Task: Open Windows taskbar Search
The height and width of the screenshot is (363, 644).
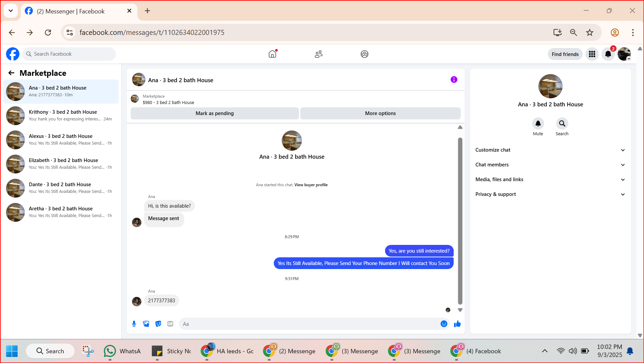Action: [x=50, y=351]
